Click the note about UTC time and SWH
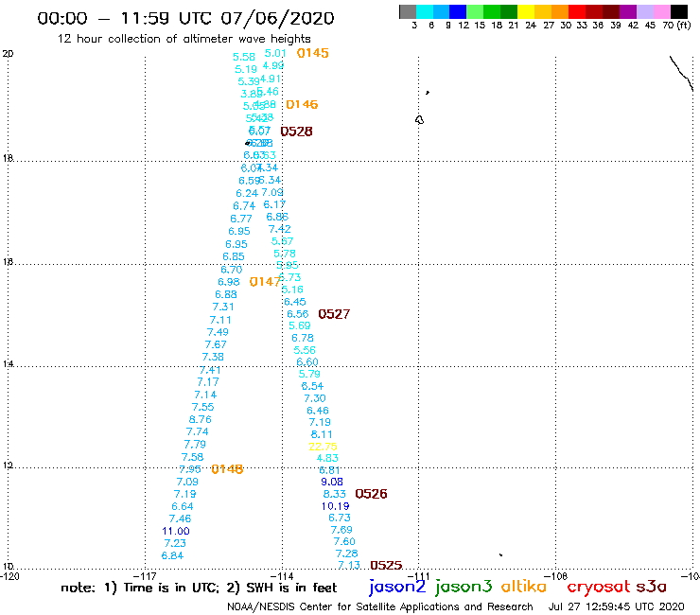 tap(199, 588)
